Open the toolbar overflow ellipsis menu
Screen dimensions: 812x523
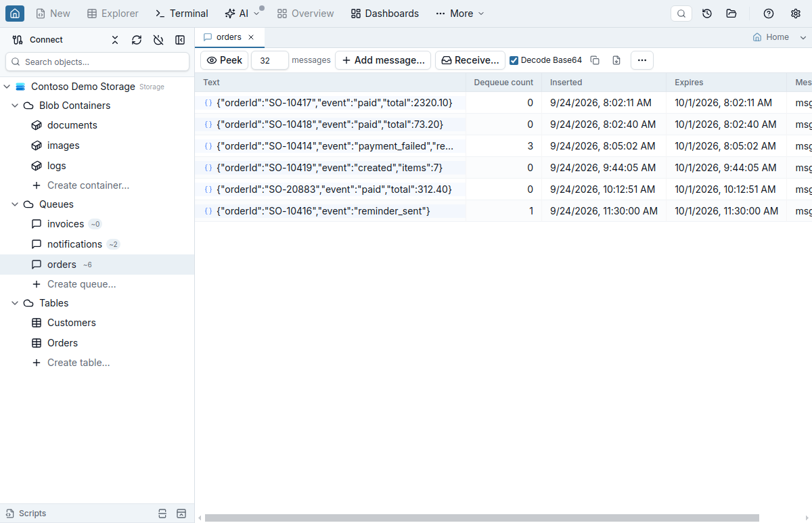[642, 60]
